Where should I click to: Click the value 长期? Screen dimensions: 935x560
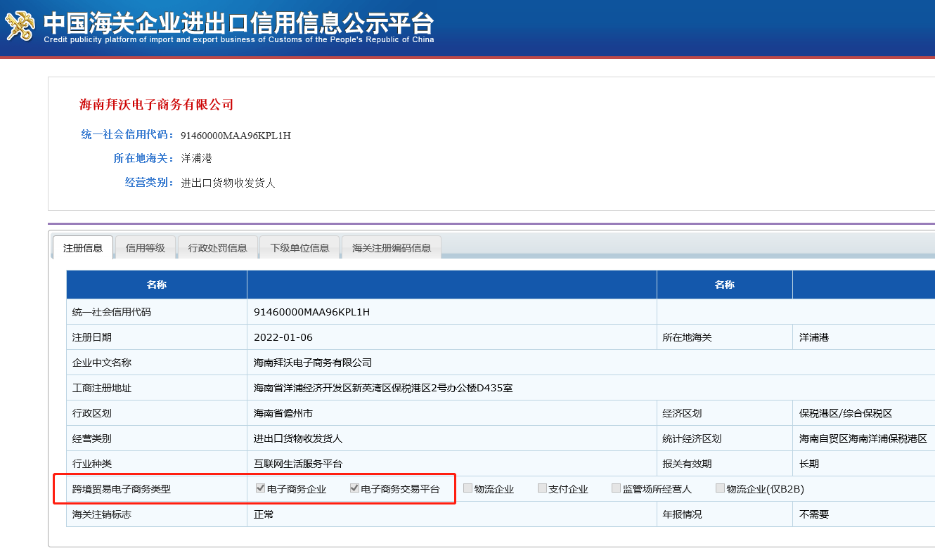pyautogui.click(x=809, y=464)
